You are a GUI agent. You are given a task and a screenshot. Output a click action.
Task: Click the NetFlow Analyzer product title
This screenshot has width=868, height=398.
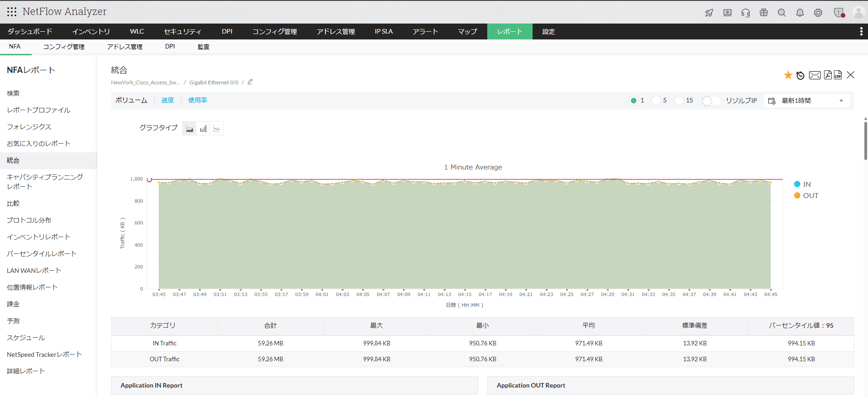[x=64, y=12]
